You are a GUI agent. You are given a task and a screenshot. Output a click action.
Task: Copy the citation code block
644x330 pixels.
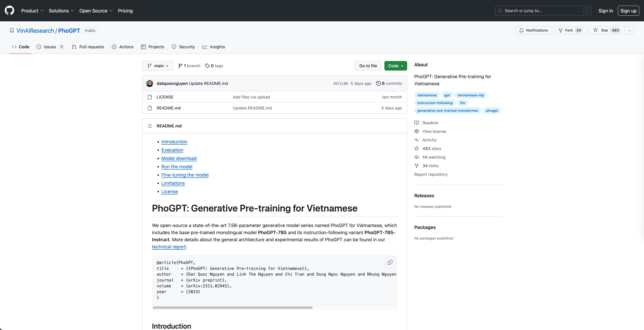390,262
